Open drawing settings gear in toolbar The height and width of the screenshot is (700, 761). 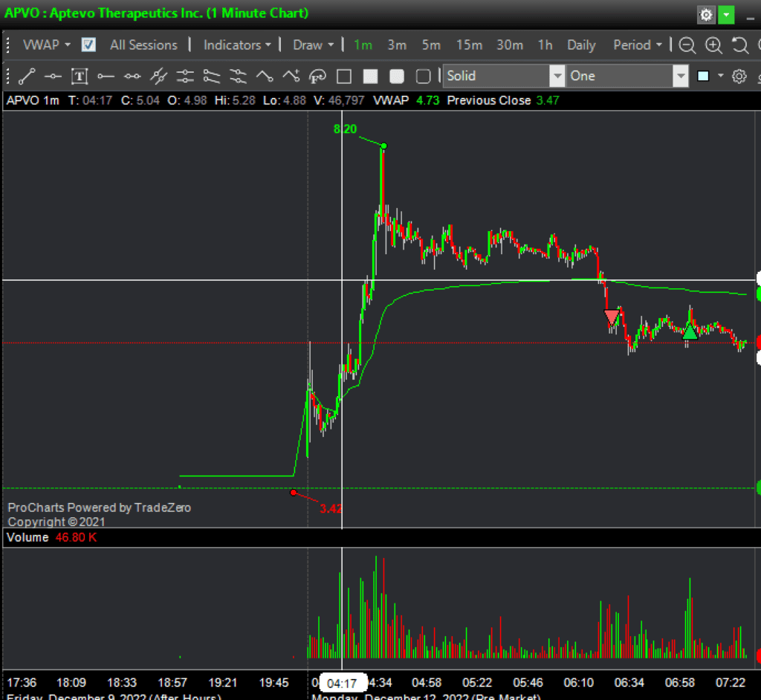click(739, 76)
